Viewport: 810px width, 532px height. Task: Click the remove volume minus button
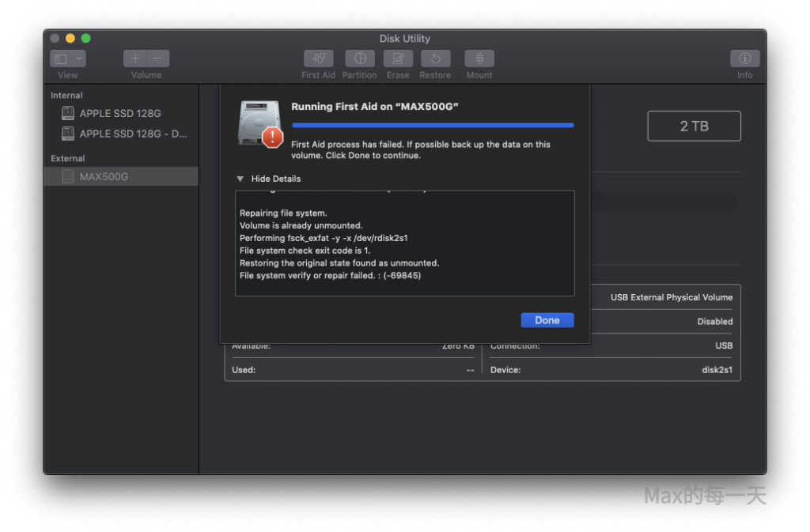157,58
